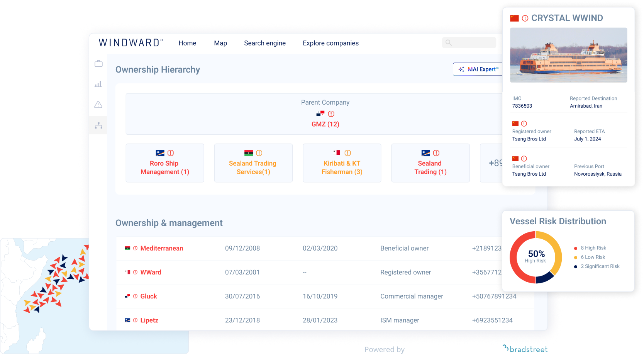Open Kiribati & KT Fisherman (3) card
Viewport: 644px width, 354px height.
coord(342,163)
